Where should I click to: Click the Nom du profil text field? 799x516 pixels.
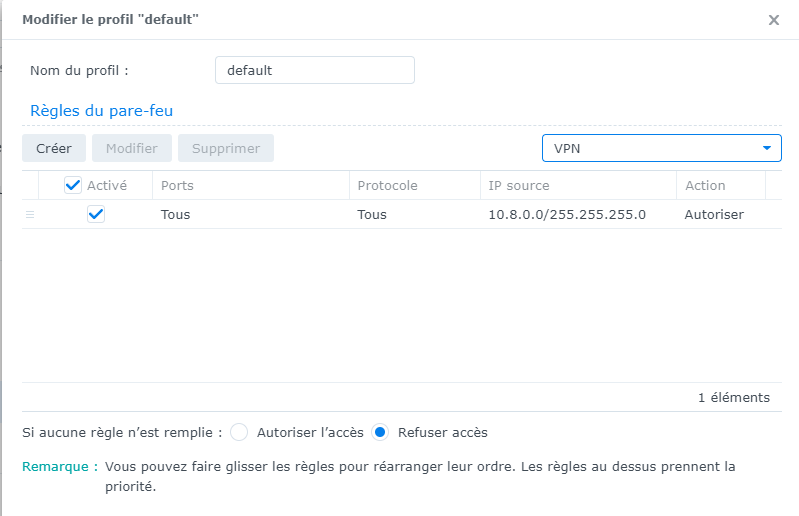point(314,70)
